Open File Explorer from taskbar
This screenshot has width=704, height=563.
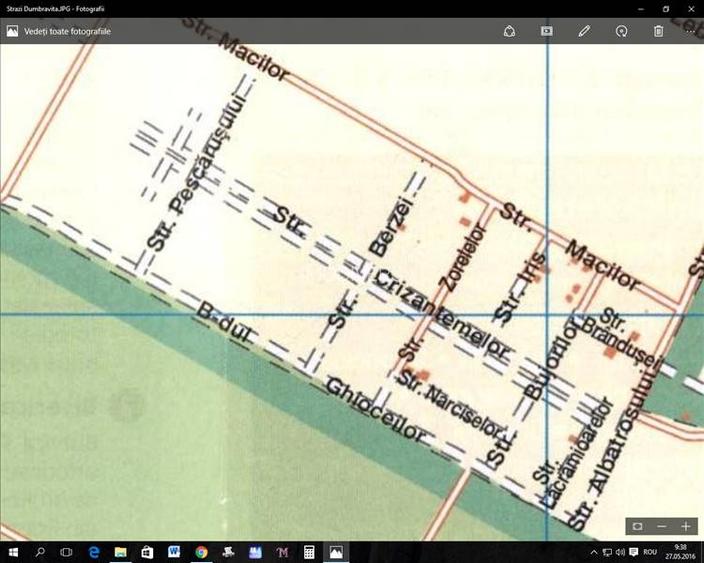(120, 552)
